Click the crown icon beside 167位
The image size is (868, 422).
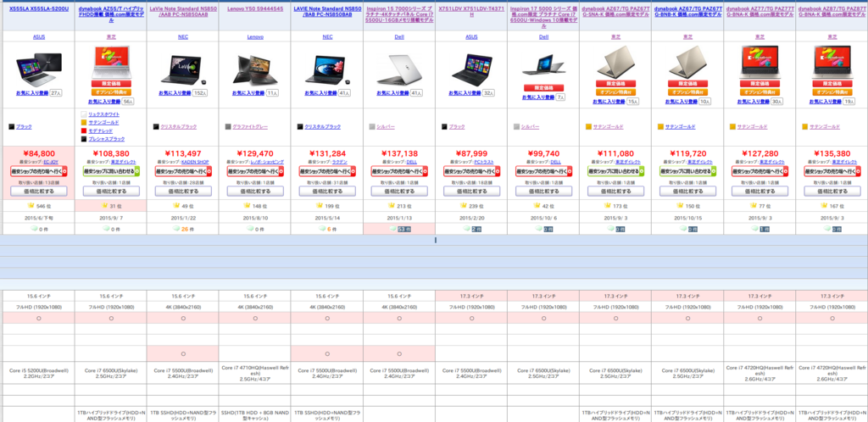824,206
